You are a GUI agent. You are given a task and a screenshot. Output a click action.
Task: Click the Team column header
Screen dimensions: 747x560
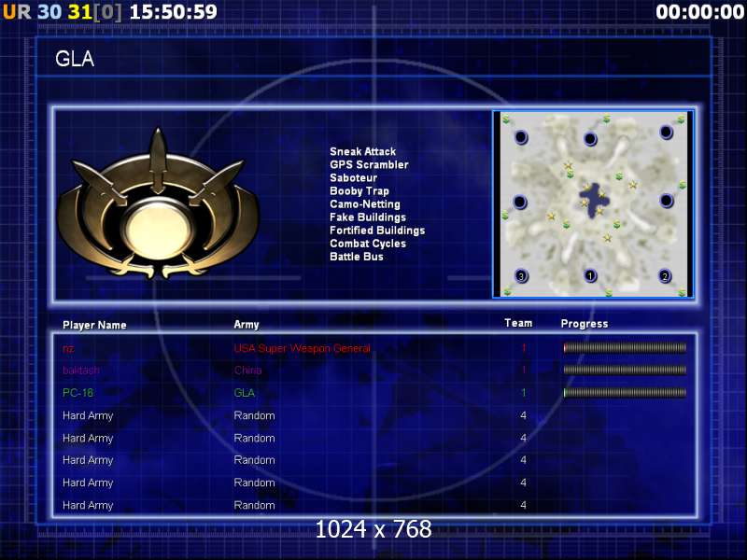tap(518, 324)
